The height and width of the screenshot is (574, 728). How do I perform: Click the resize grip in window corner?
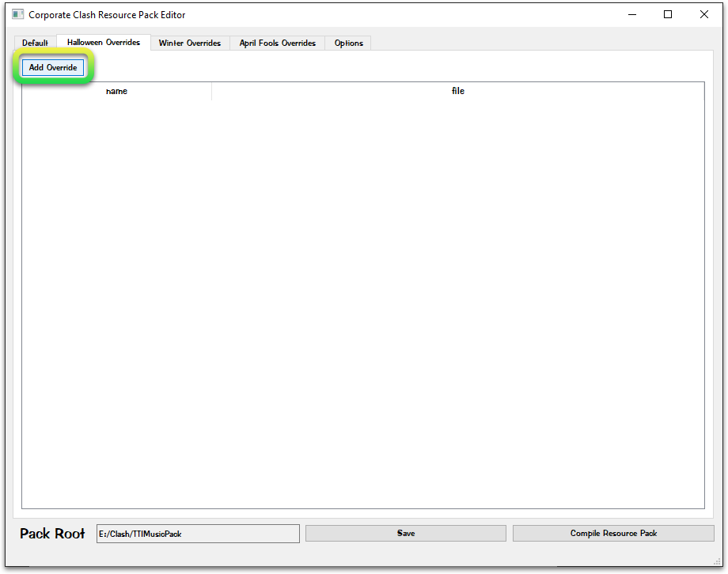(718, 561)
